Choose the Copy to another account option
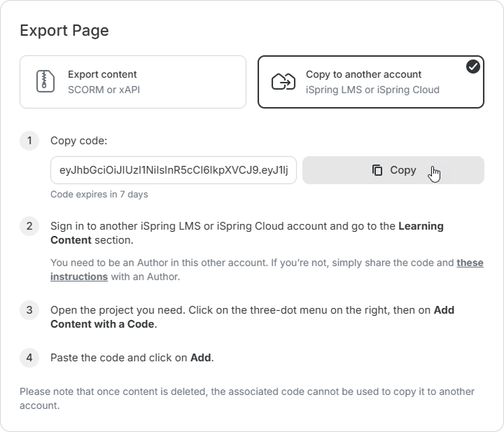The image size is (504, 432). coord(371,82)
